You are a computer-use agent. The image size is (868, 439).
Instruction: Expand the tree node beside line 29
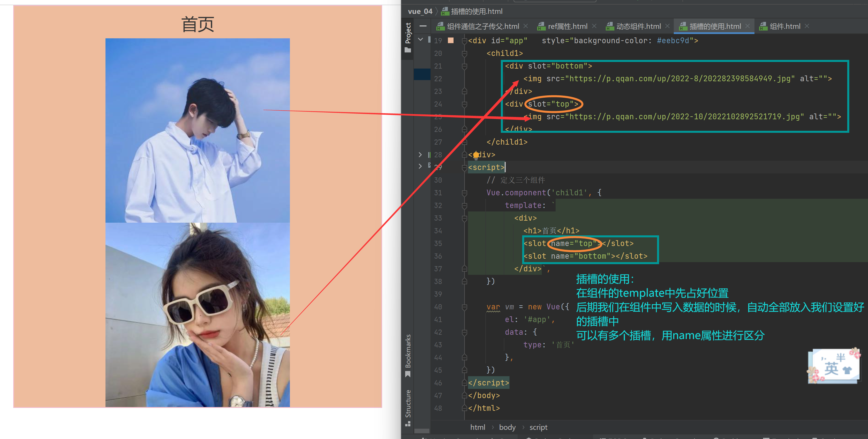[420, 166]
